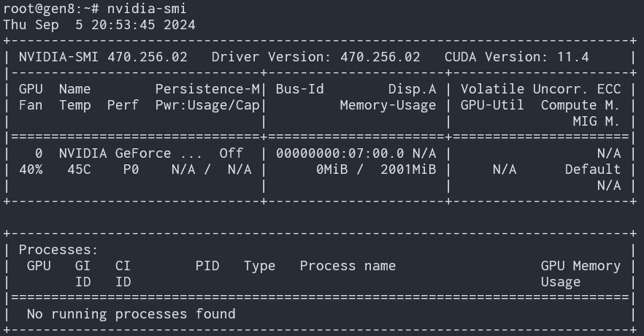Select the timestamp line Thu Sep 5
This screenshot has width=644, height=336.
99,25
